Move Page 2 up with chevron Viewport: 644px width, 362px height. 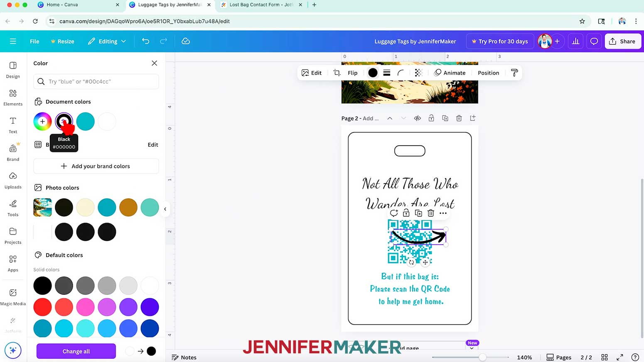pyautogui.click(x=390, y=118)
